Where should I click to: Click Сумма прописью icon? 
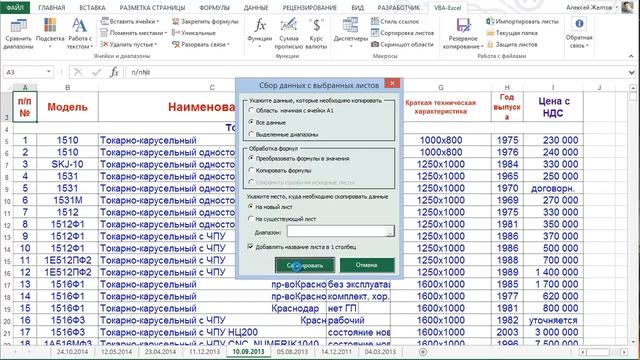pyautogui.click(x=289, y=33)
